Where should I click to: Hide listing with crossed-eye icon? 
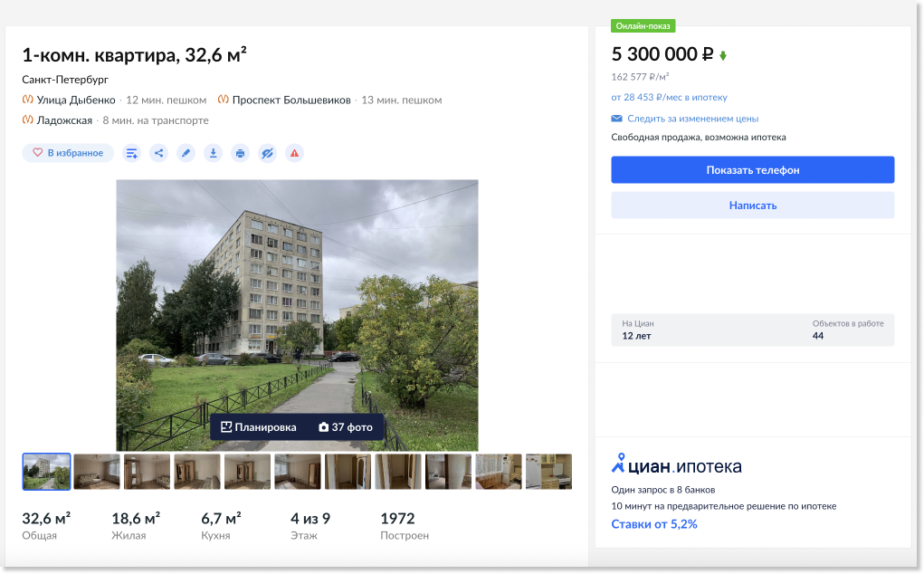[x=267, y=153]
